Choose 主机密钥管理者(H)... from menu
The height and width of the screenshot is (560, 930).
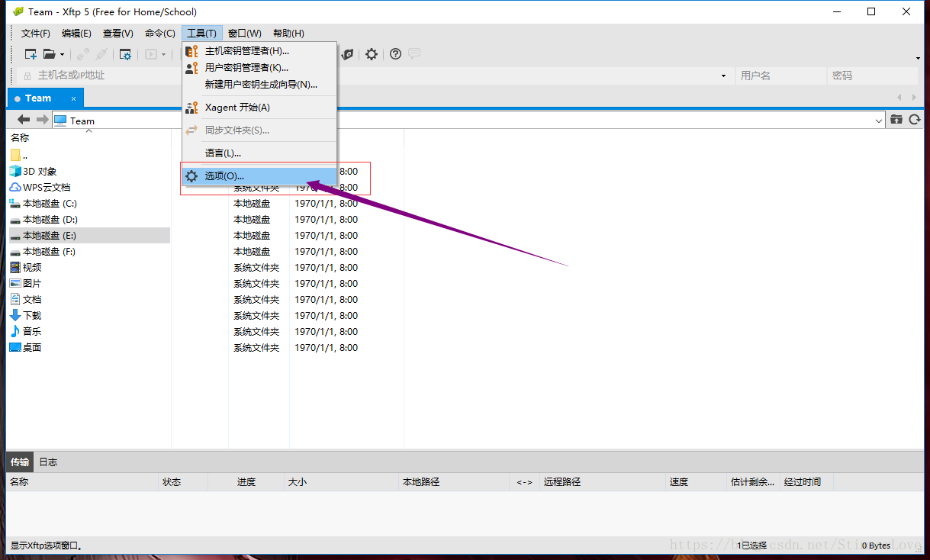[x=259, y=51]
